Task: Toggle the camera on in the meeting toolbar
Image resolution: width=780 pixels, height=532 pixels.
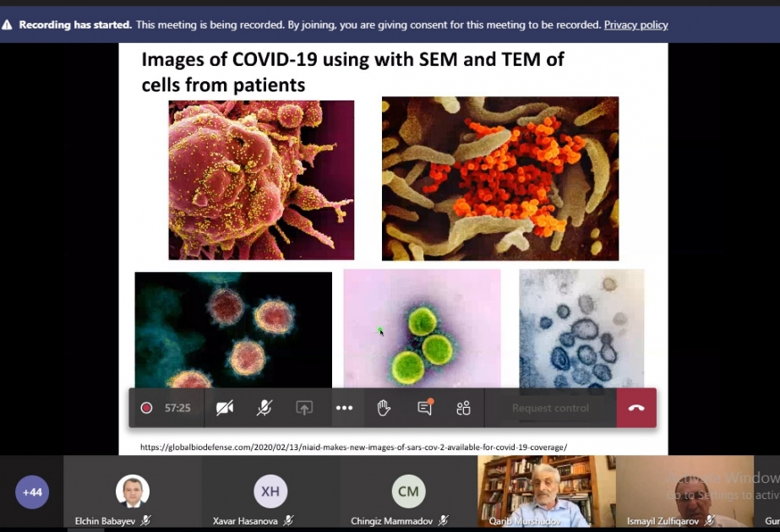Action: point(224,408)
